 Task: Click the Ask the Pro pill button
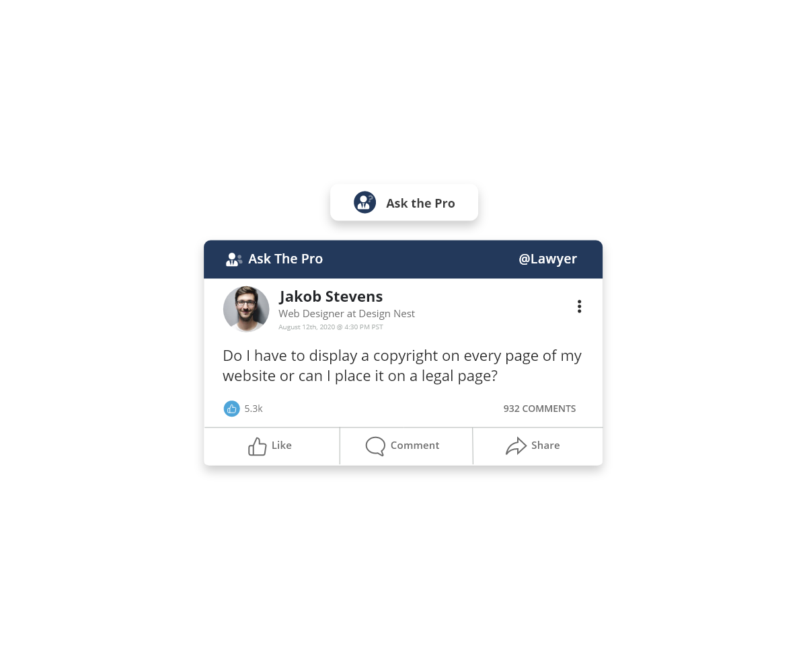[x=404, y=202]
